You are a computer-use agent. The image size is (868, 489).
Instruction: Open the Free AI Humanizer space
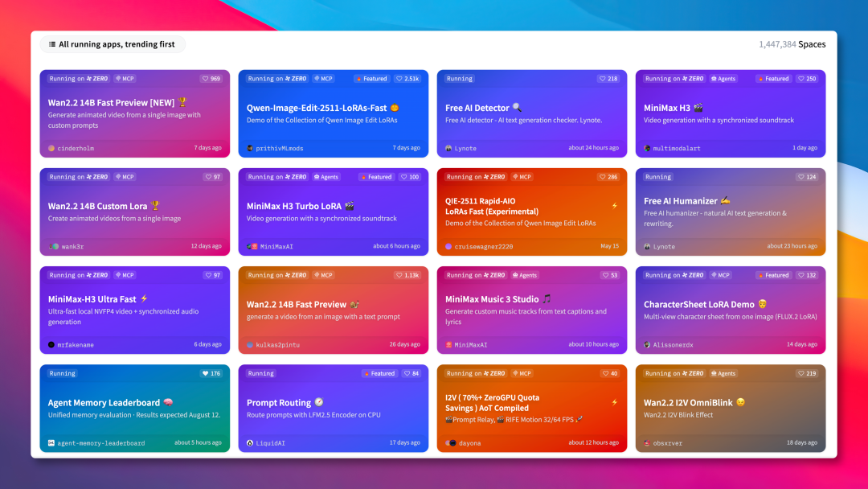(x=731, y=212)
